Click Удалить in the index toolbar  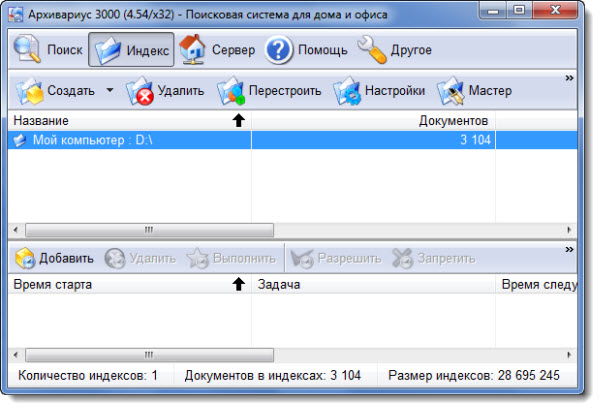tap(166, 91)
